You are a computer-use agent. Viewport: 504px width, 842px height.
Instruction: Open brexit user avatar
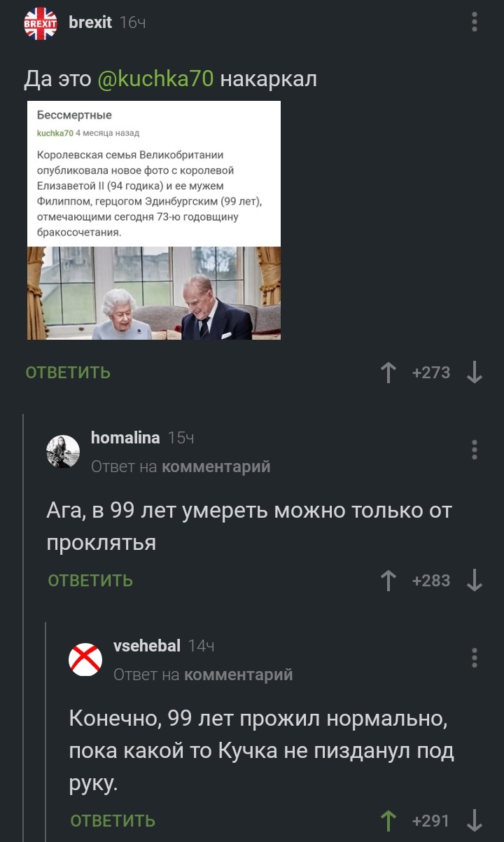[41, 24]
